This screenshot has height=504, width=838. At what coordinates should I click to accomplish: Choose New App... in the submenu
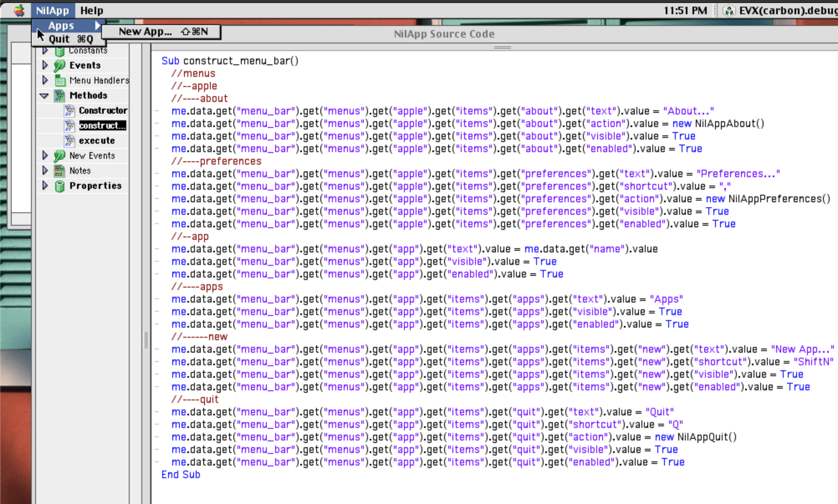coord(161,32)
